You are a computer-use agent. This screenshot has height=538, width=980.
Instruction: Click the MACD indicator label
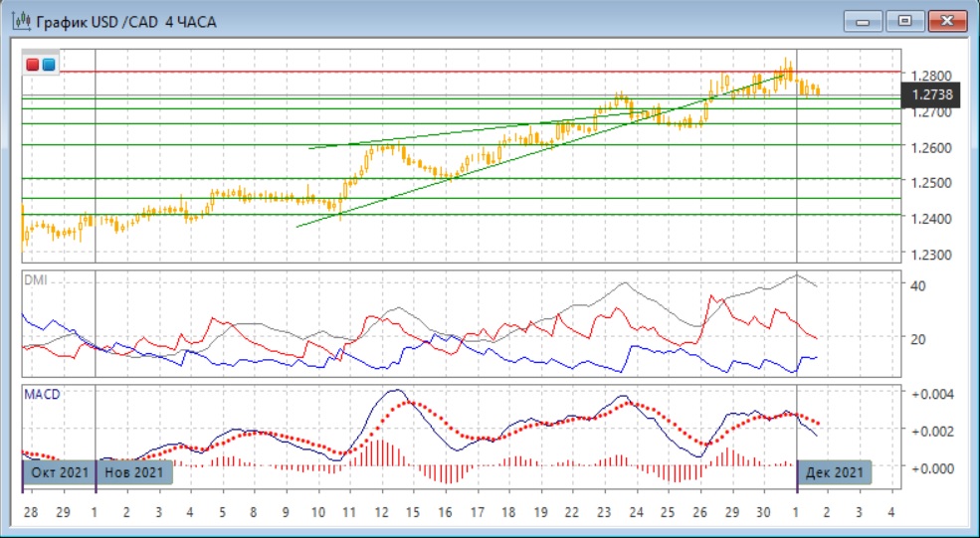click(42, 395)
